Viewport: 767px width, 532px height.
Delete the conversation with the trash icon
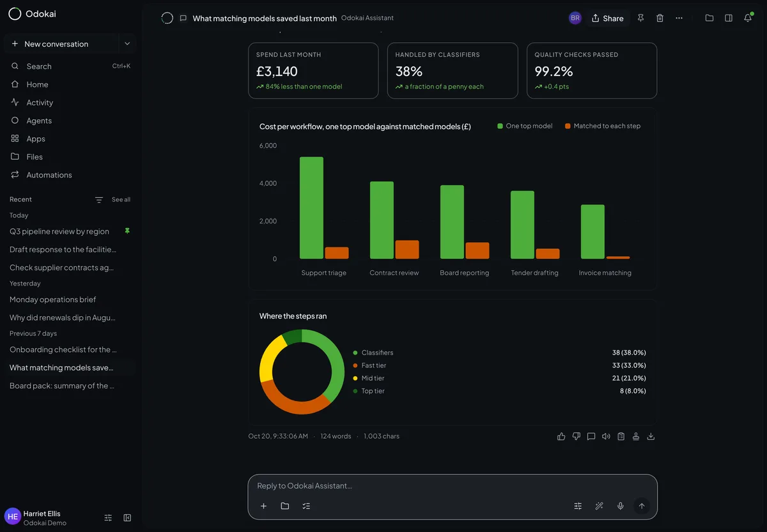660,18
